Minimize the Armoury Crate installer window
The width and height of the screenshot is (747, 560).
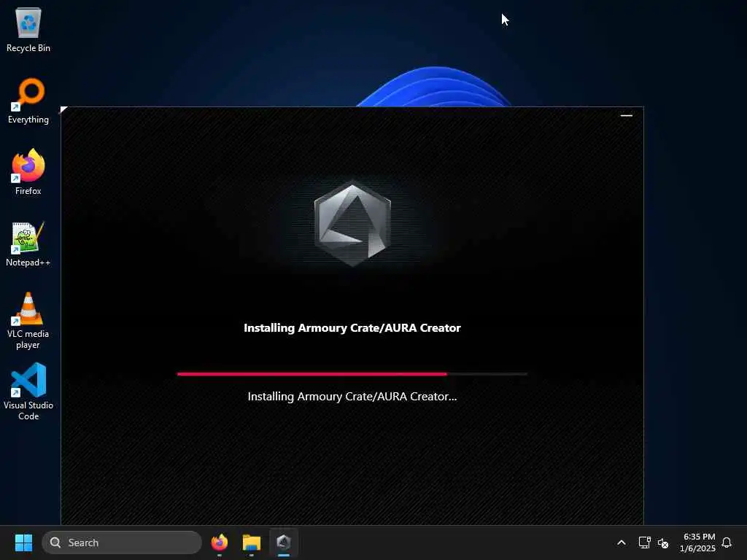pos(627,115)
